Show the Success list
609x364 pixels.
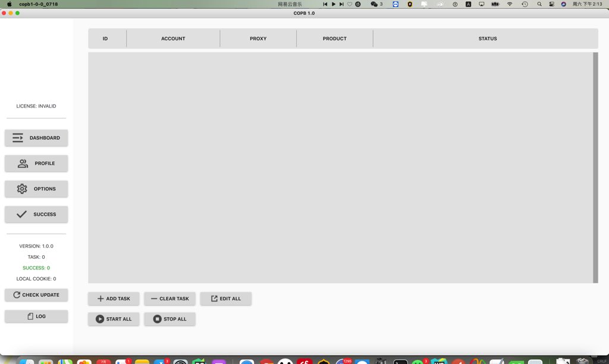pos(36,215)
